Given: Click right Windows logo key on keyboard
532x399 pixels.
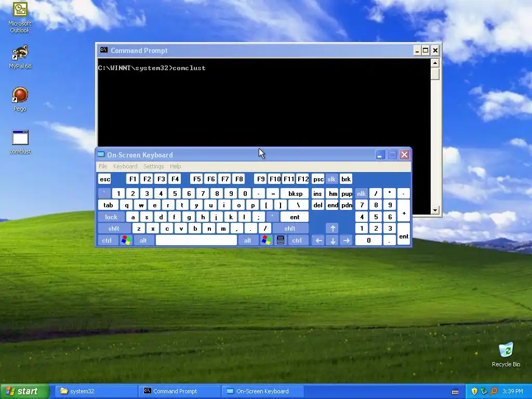Looking at the screenshot, I should pyautogui.click(x=267, y=240).
